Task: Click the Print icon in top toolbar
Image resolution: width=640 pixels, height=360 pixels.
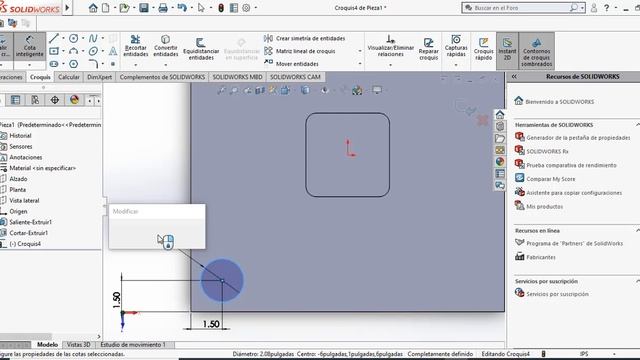Action: click(x=163, y=8)
